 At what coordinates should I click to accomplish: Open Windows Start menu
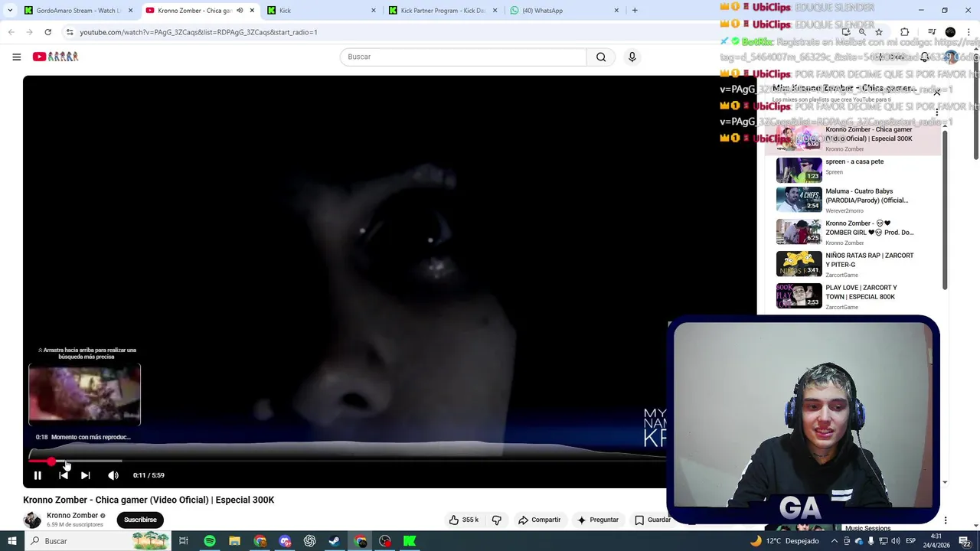point(11,541)
